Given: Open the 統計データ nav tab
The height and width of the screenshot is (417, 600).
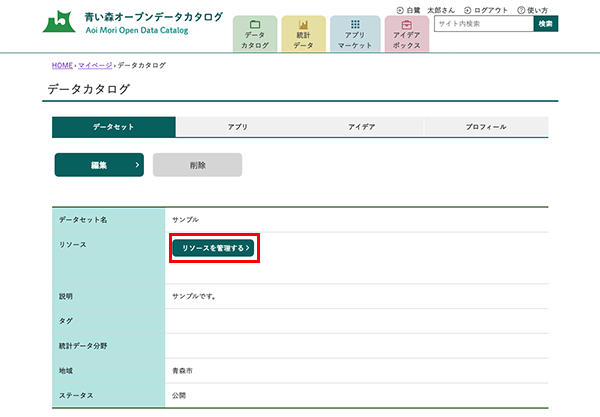Looking at the screenshot, I should click(x=303, y=34).
